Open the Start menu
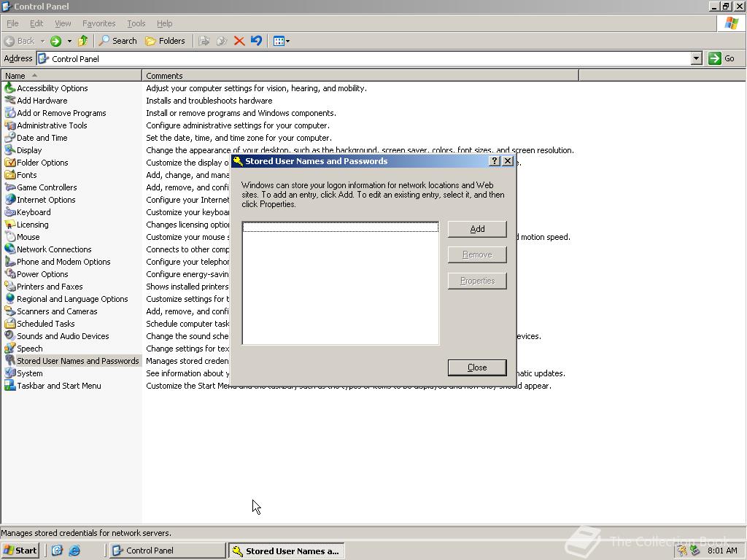 [x=20, y=551]
